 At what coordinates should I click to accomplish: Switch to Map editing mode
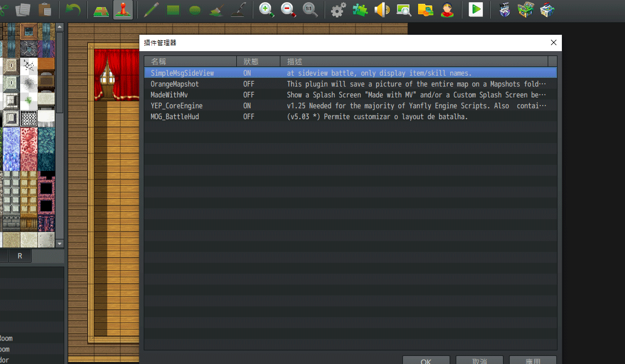[x=101, y=10]
